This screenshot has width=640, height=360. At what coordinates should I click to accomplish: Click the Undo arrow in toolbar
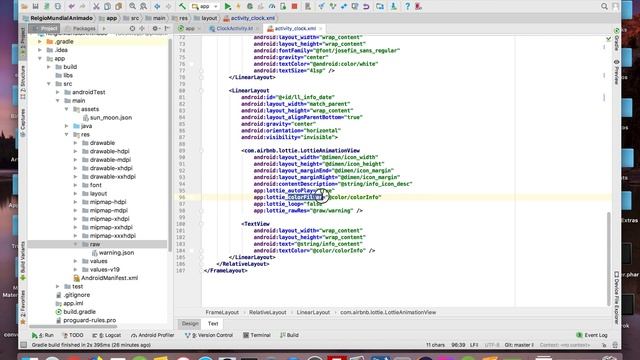(x=72, y=7)
